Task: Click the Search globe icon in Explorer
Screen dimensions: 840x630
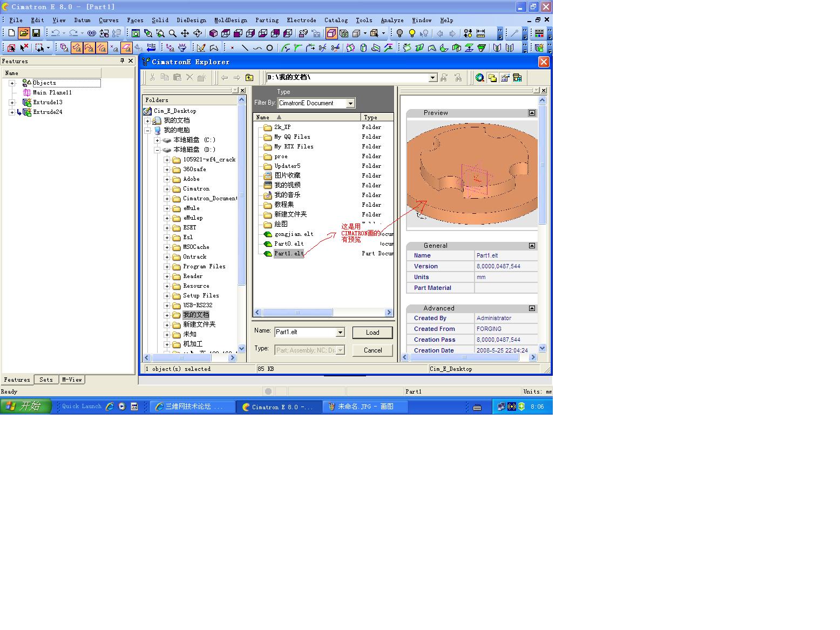Action: 480,78
